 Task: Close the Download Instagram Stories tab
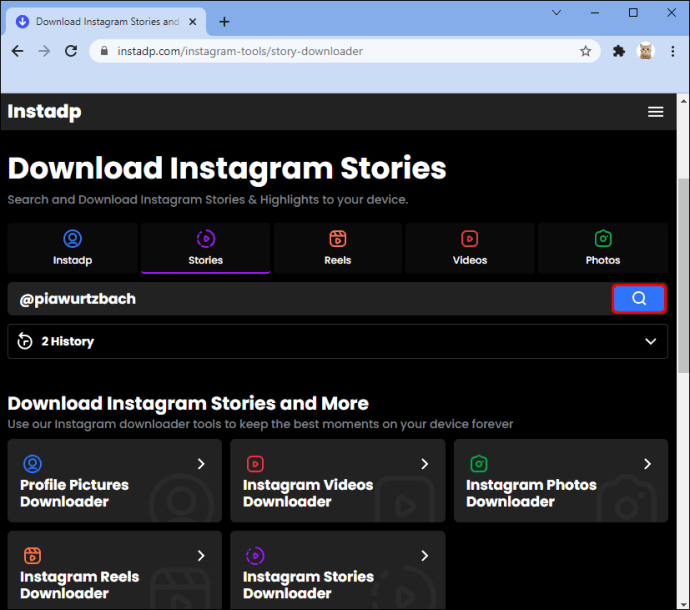(x=192, y=22)
